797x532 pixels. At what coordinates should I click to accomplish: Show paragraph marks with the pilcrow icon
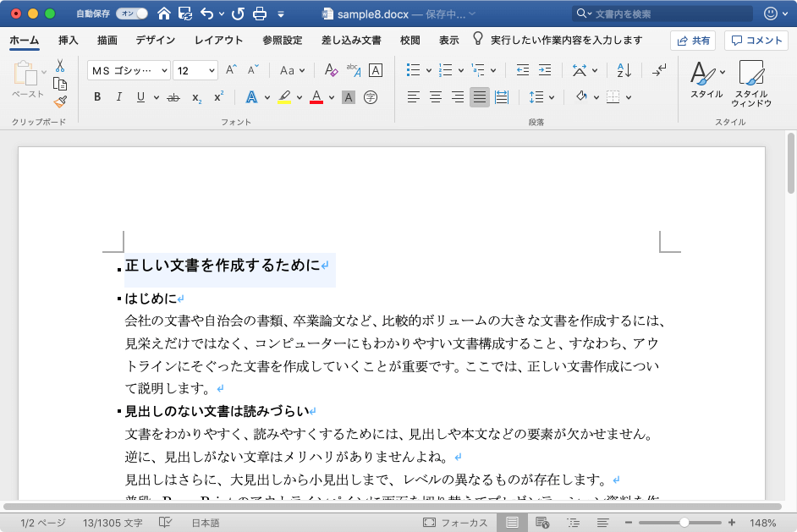[659, 70]
